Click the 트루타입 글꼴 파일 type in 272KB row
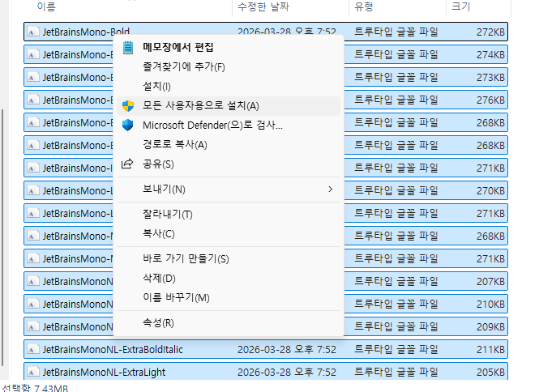Screen dimensions: 539x392 point(396,32)
